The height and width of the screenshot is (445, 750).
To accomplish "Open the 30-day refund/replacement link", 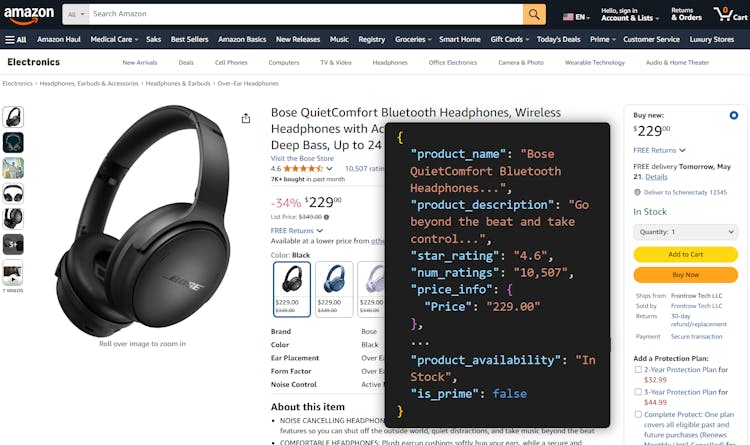I will click(698, 320).
